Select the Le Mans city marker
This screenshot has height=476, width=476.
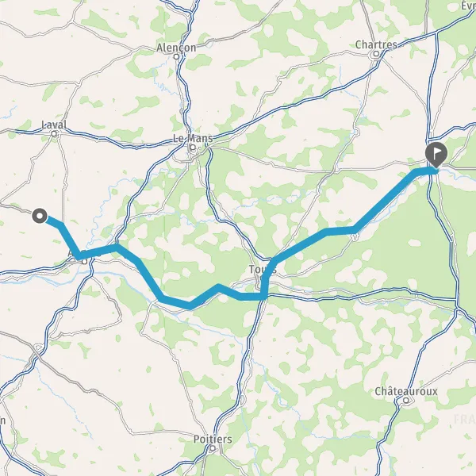point(193,148)
